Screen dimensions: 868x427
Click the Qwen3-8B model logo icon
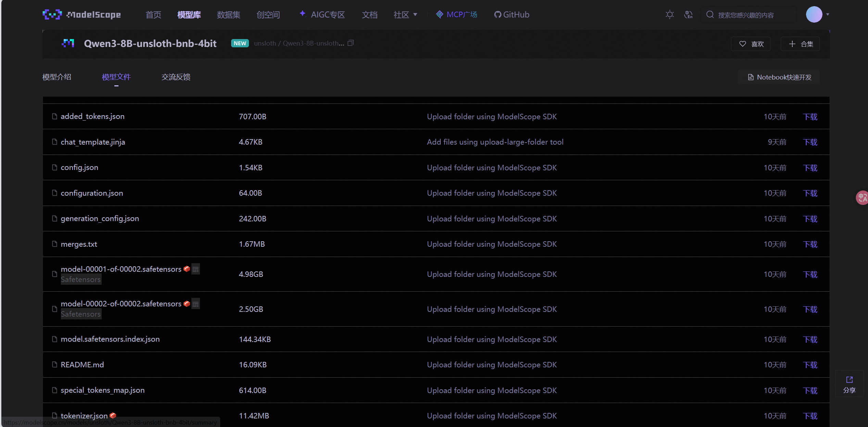pos(68,43)
